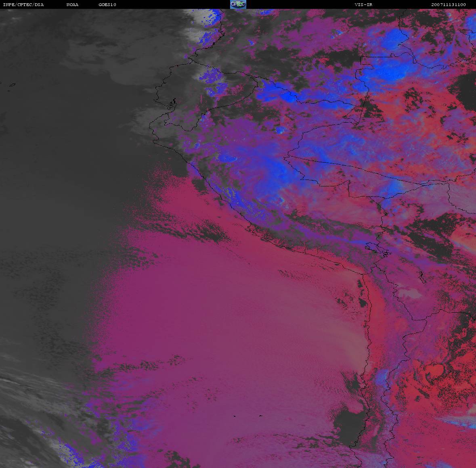Click the 200711131100 timestamp
The width and height of the screenshot is (476, 468).
(449, 4)
